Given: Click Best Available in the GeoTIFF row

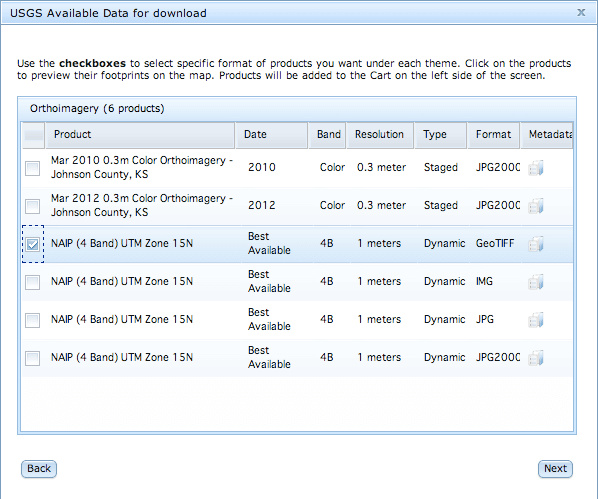Looking at the screenshot, I should click(x=269, y=243).
